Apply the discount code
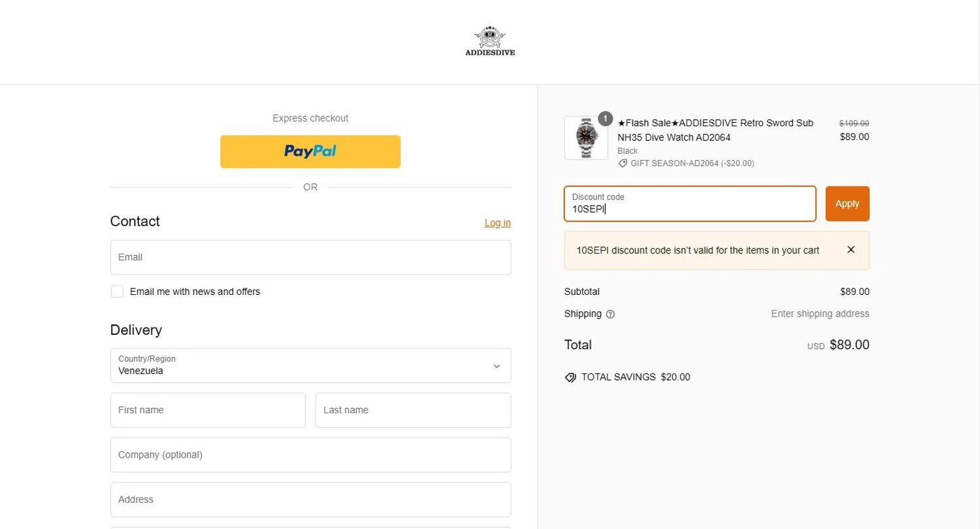 (x=847, y=203)
